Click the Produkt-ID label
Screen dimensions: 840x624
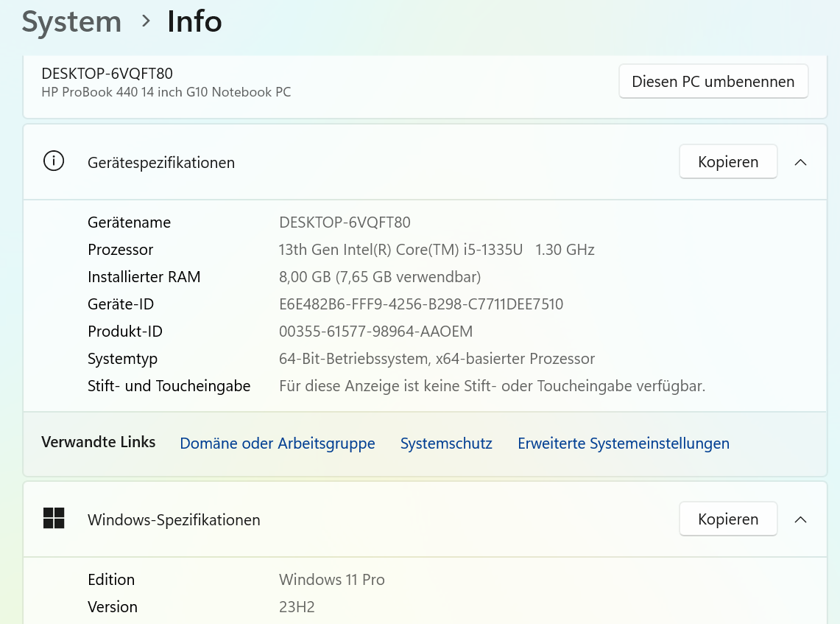click(125, 332)
